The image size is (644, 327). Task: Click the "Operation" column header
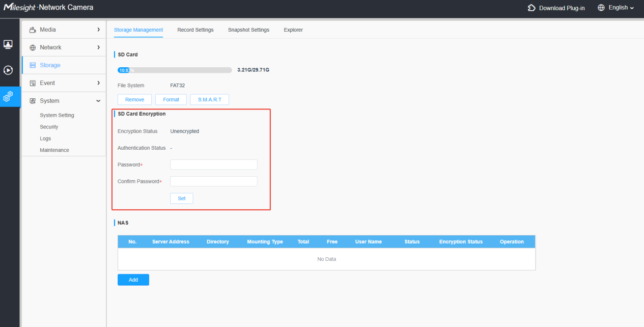click(512, 241)
